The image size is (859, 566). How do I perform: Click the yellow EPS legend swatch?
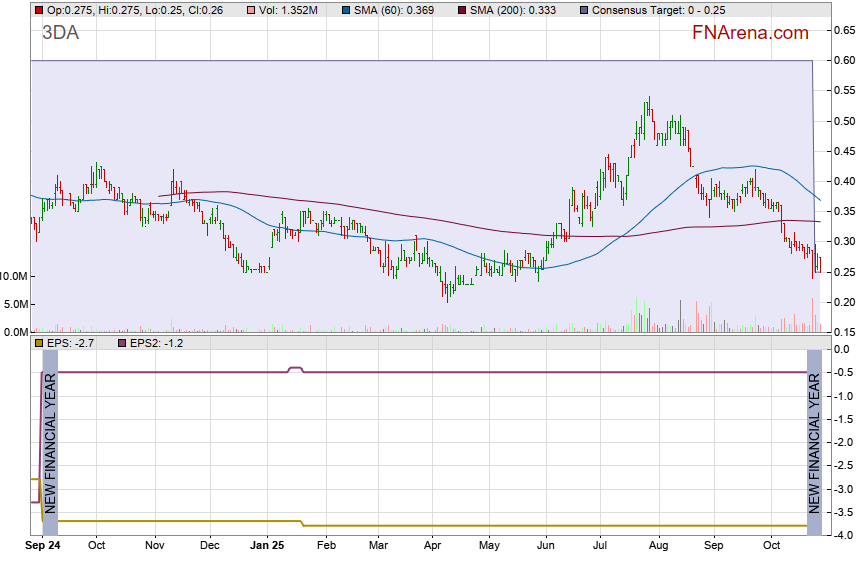pyautogui.click(x=38, y=343)
